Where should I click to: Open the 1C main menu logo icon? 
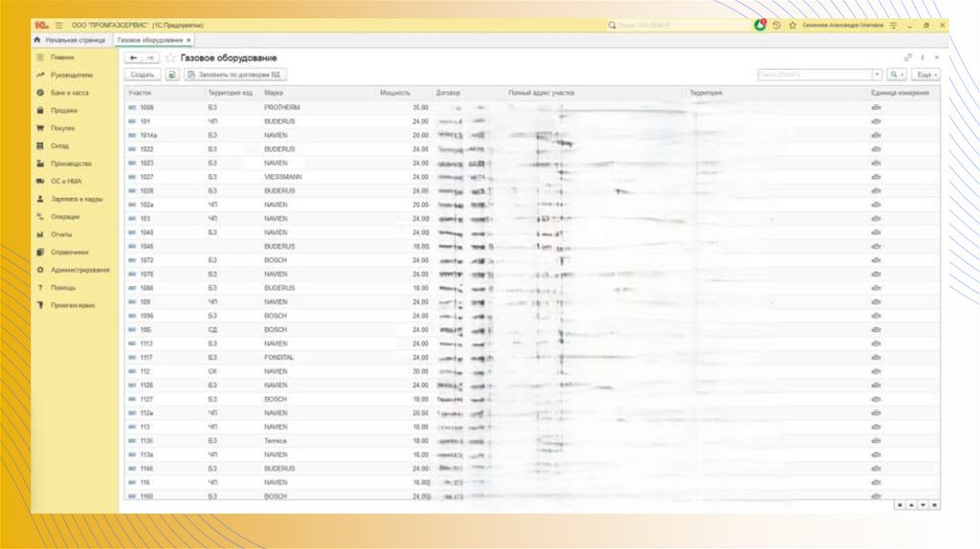coord(42,25)
